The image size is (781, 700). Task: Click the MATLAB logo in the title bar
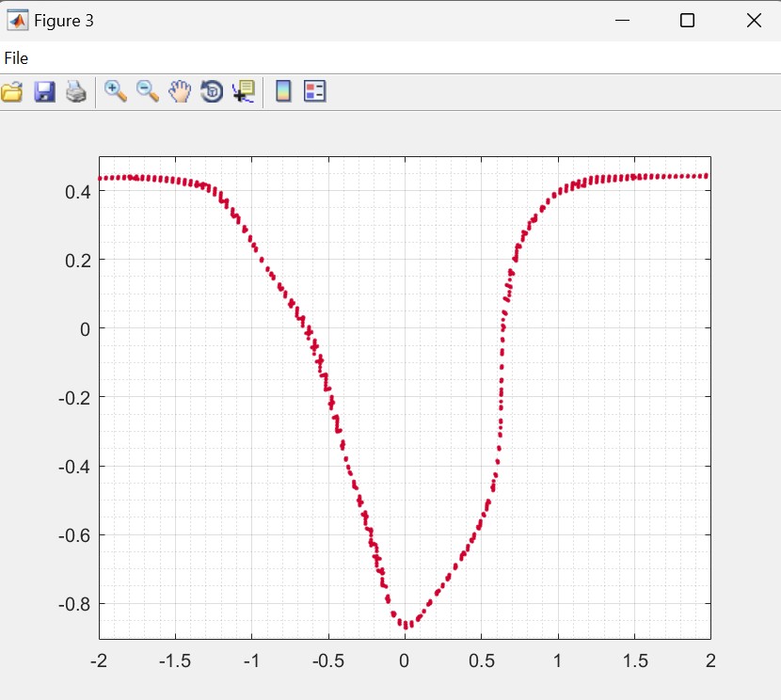(17, 20)
